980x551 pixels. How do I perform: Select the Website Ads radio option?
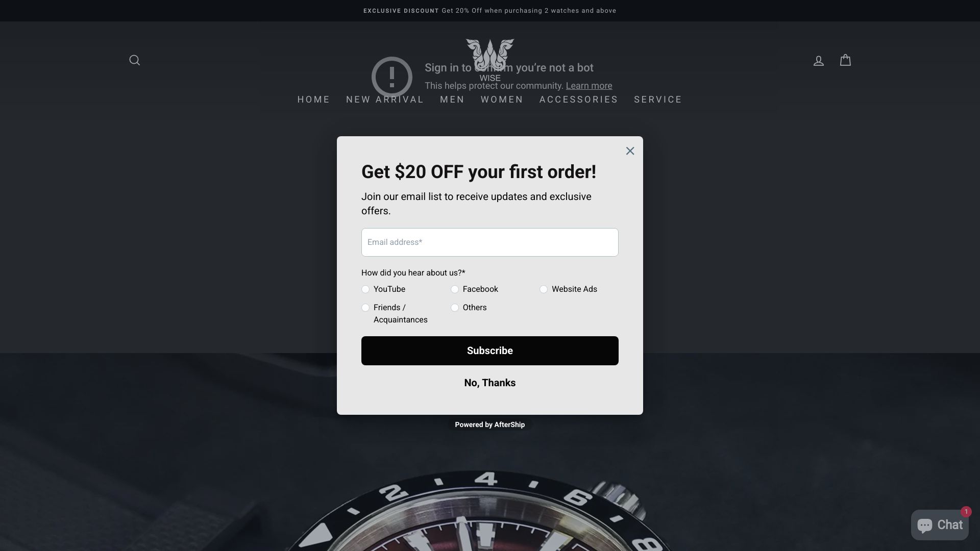click(544, 289)
